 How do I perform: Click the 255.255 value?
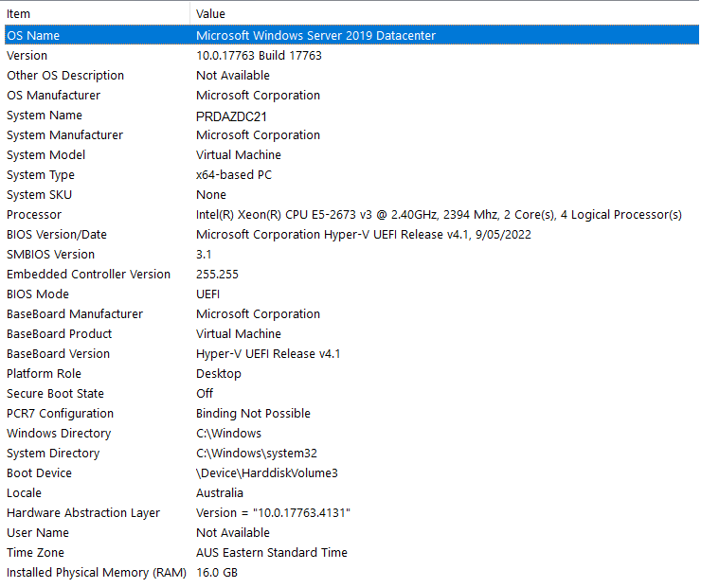(x=217, y=275)
